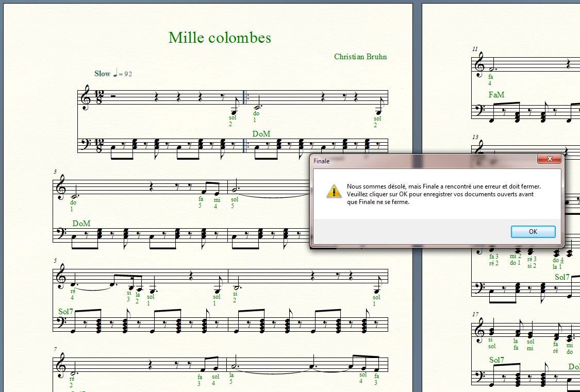Screen dimensions: 580x392
Task: Select the composer name Christian Bruhn
Action: (x=360, y=57)
